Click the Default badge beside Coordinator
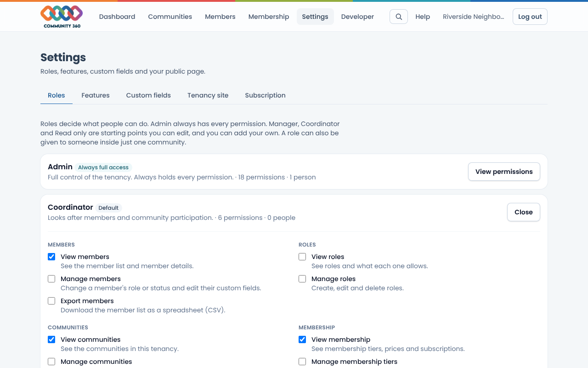This screenshot has height=368, width=588. tap(108, 208)
